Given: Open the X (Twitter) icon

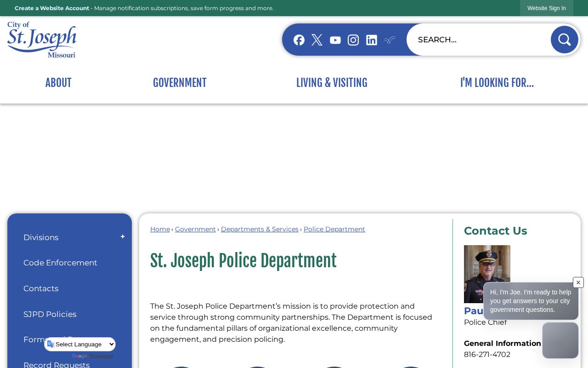Looking at the screenshot, I should 317,40.
